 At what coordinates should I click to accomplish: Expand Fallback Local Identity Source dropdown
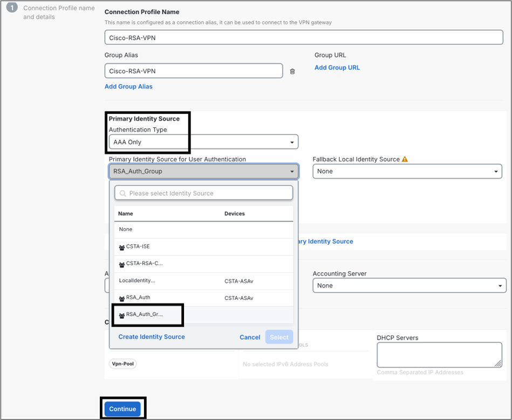tap(407, 171)
